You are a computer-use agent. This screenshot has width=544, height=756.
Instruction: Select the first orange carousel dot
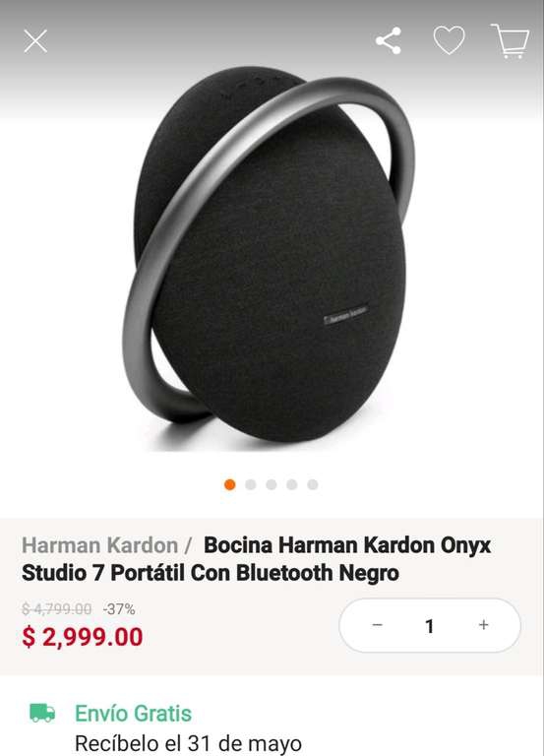pos(230,484)
